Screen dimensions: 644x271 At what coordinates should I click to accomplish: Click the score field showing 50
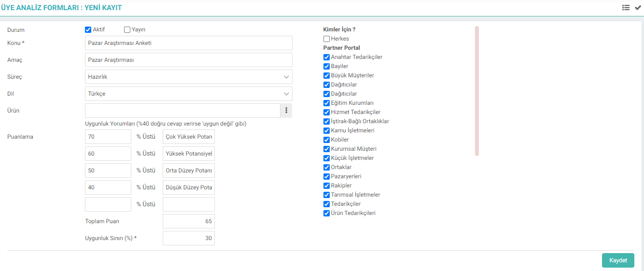point(108,171)
